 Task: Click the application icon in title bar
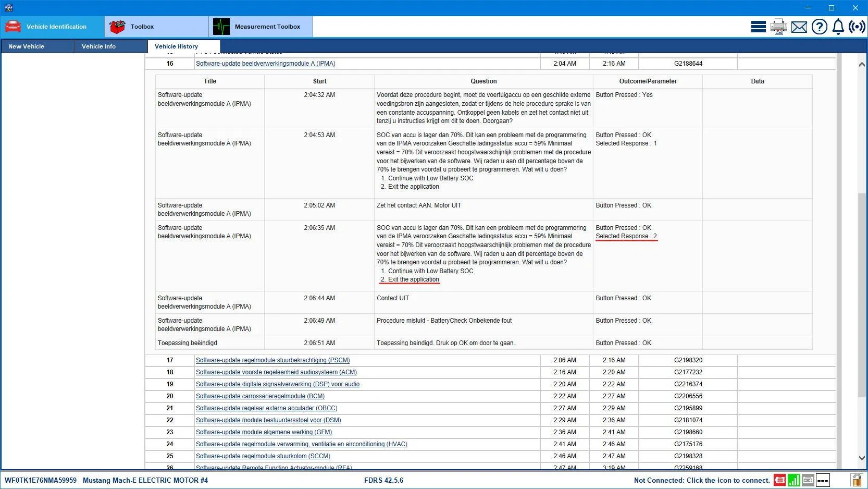(x=8, y=8)
